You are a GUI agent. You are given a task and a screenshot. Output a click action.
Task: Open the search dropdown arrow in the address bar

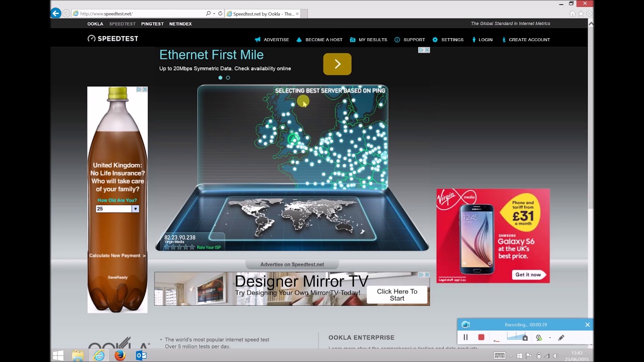(x=214, y=14)
